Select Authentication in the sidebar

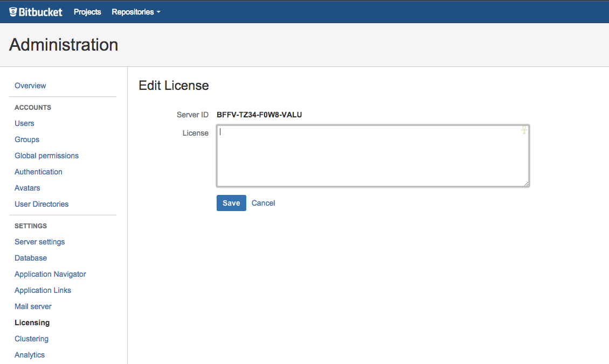tap(38, 172)
